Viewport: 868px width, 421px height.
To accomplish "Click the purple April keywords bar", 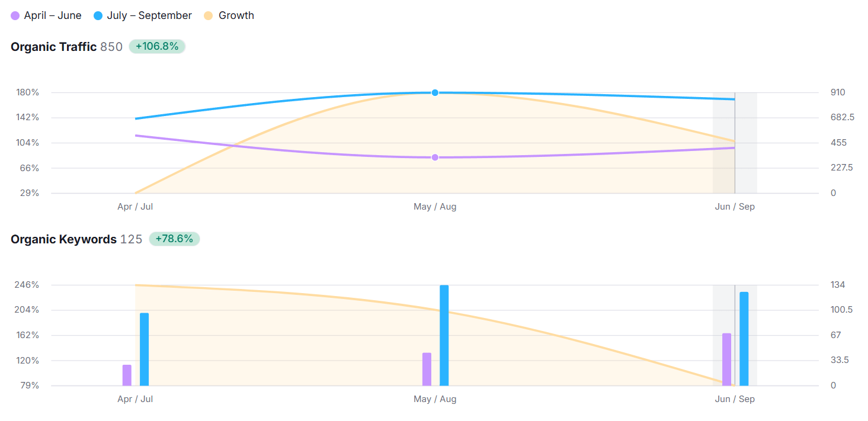I will pyautogui.click(x=127, y=375).
